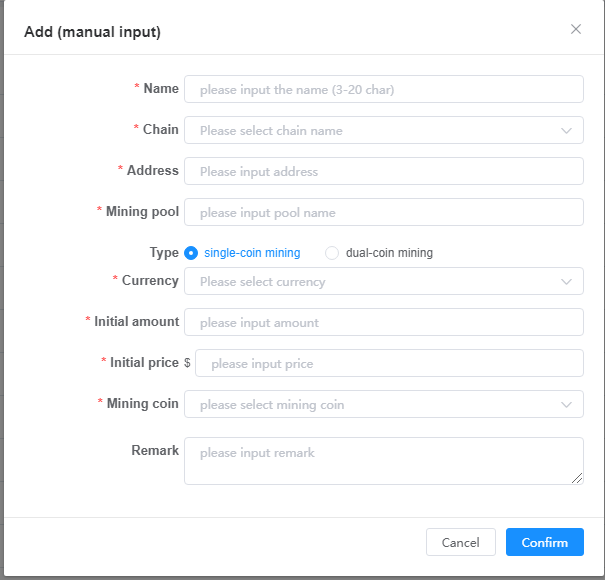
Task: Expand the please select mining coin dropdown
Action: point(384,404)
